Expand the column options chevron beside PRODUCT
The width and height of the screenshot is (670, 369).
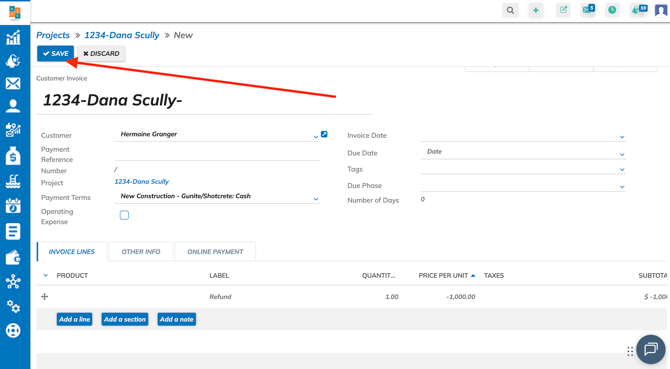coord(45,275)
